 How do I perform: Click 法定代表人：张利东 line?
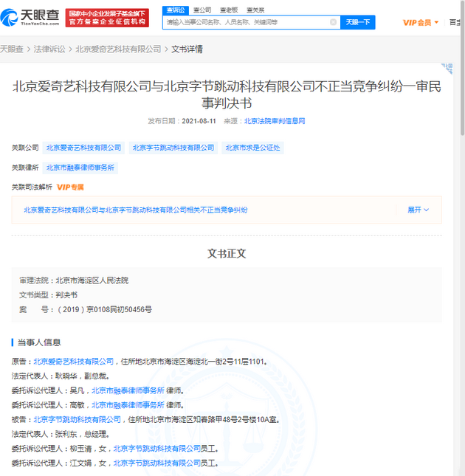(x=60, y=434)
